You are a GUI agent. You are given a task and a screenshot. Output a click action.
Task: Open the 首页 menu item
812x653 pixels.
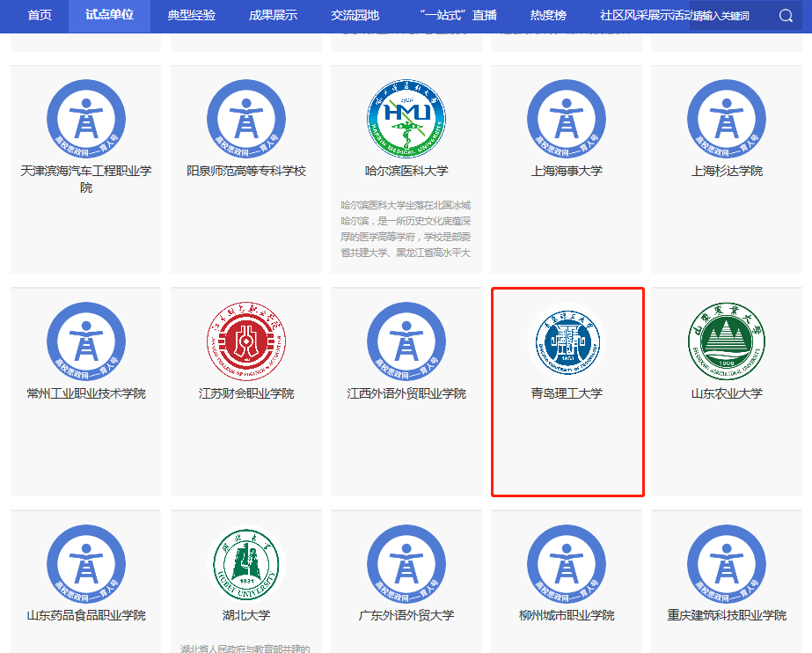pyautogui.click(x=40, y=16)
